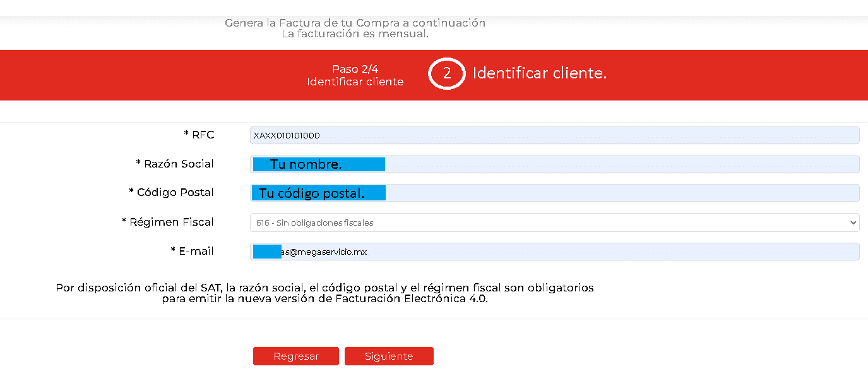This screenshot has width=868, height=378.
Task: Click the SAT Facturación Electrónica 4.0 notice text
Action: click(x=325, y=293)
